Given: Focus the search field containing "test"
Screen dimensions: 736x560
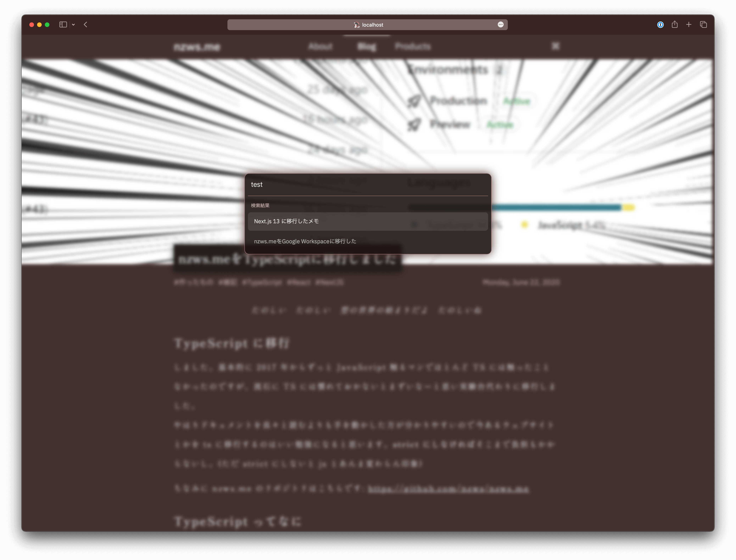Looking at the screenshot, I should click(x=367, y=185).
